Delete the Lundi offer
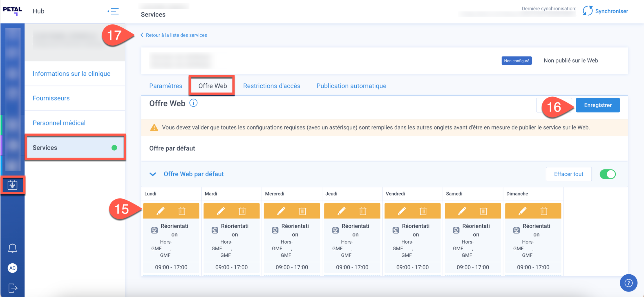The height and width of the screenshot is (297, 644). [x=182, y=211]
